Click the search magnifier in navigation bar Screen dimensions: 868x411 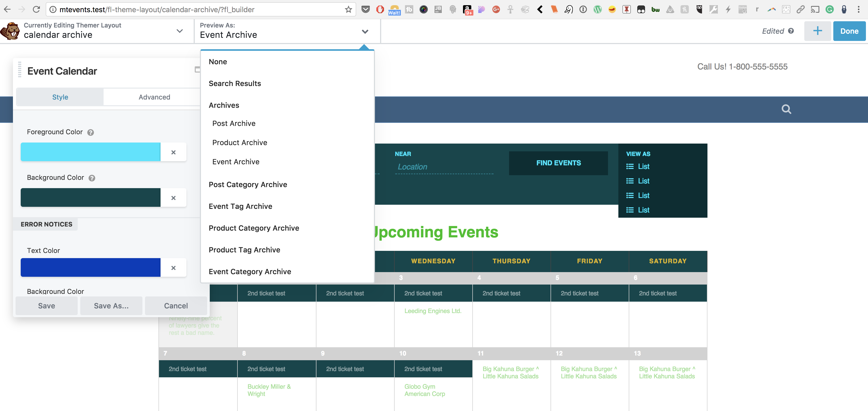pyautogui.click(x=786, y=109)
